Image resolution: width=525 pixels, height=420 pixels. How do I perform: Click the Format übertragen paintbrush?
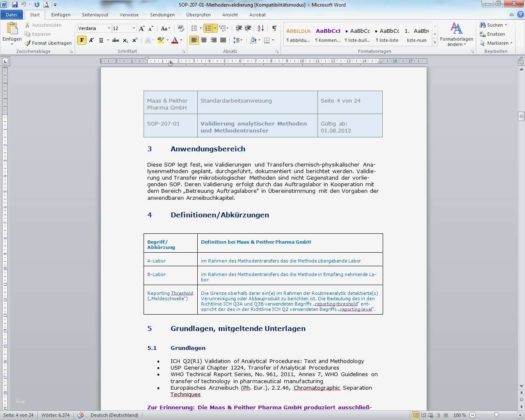pos(48,43)
